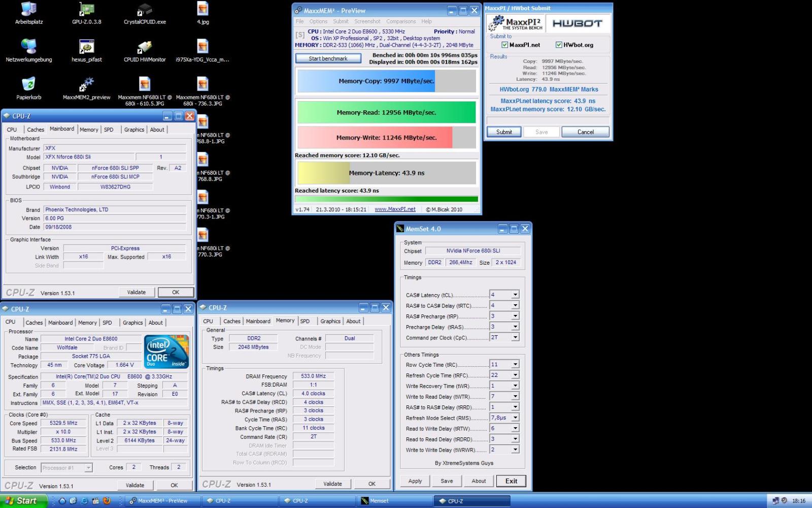Click the empty field above Submit button

(548, 120)
